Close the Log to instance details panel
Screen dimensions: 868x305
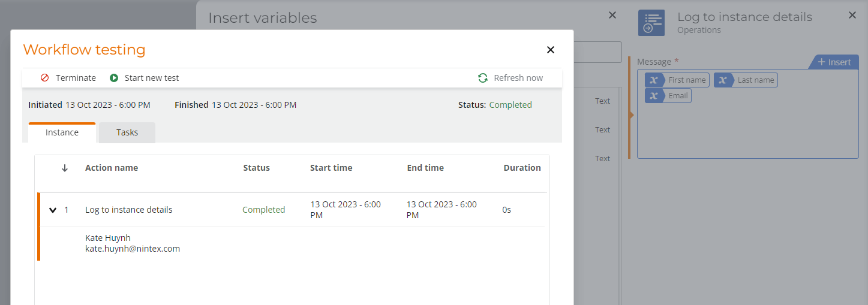[x=852, y=16]
